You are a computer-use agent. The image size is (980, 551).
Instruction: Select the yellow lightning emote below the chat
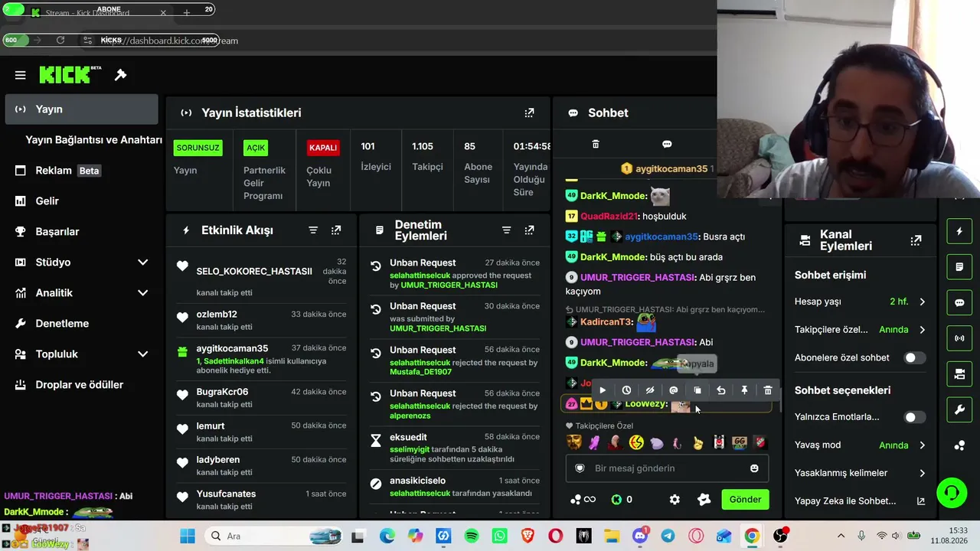636,442
